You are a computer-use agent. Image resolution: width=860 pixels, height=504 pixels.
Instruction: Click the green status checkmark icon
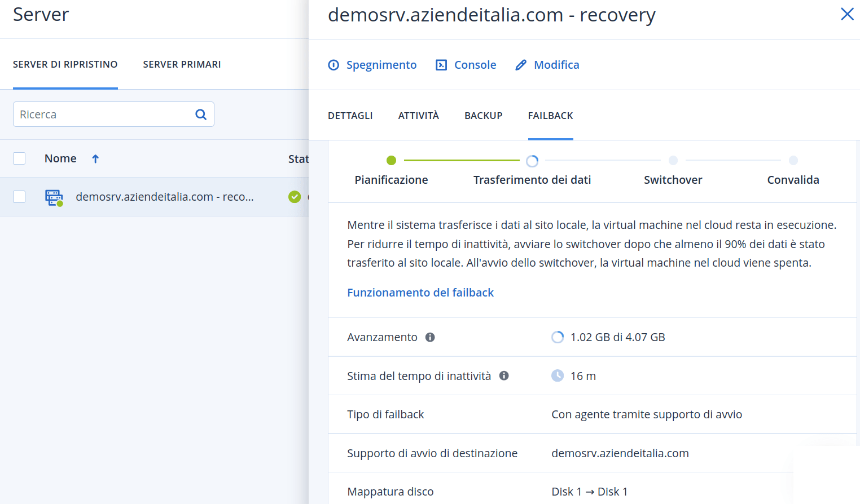[x=295, y=197]
